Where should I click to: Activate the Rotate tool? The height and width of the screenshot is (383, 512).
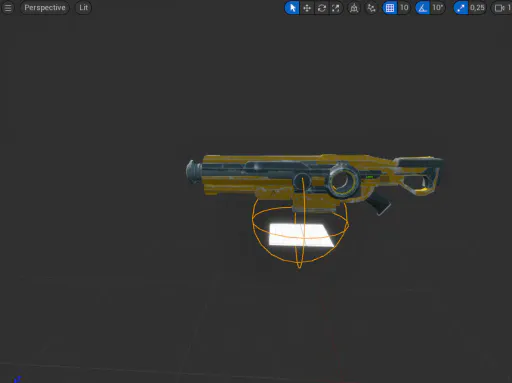tap(321, 8)
